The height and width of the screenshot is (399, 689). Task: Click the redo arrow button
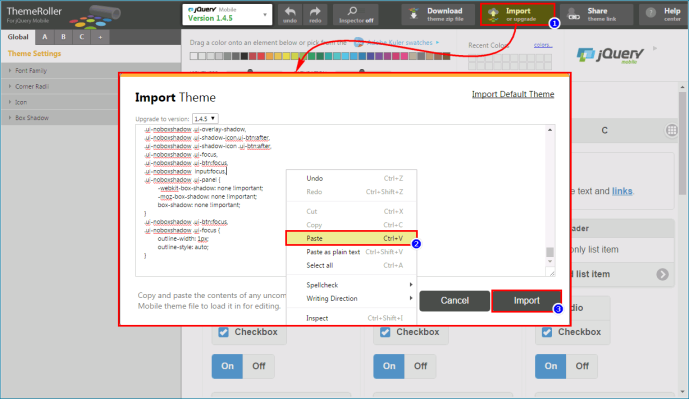click(315, 15)
